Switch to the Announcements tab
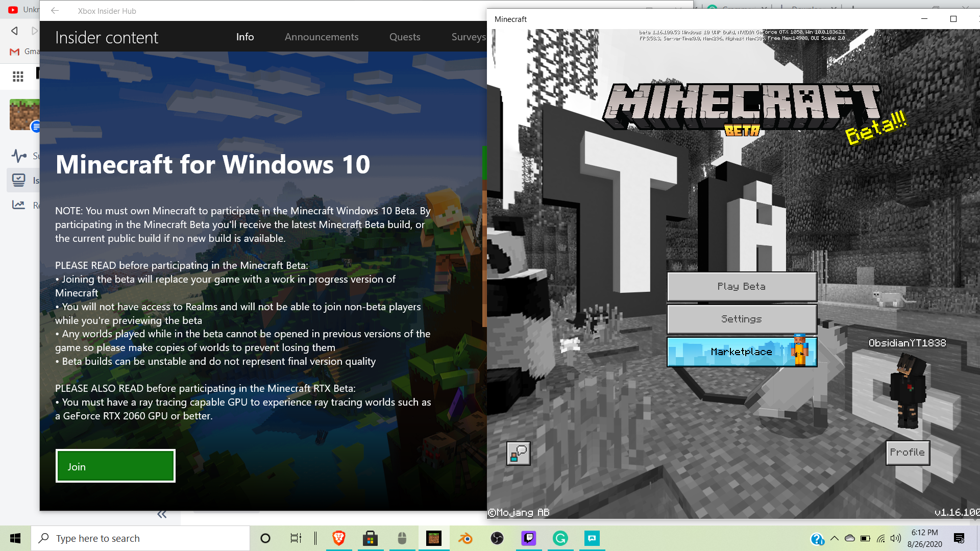The image size is (980, 551). [x=321, y=37]
